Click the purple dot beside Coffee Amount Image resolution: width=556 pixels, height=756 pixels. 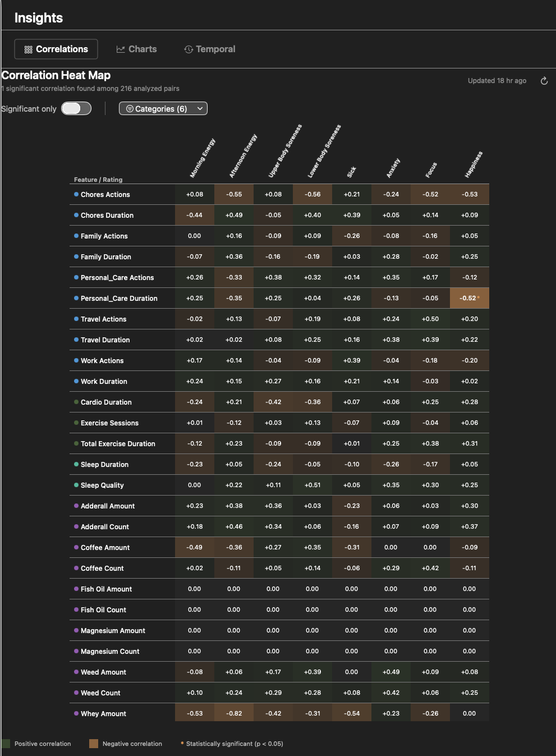(x=76, y=547)
